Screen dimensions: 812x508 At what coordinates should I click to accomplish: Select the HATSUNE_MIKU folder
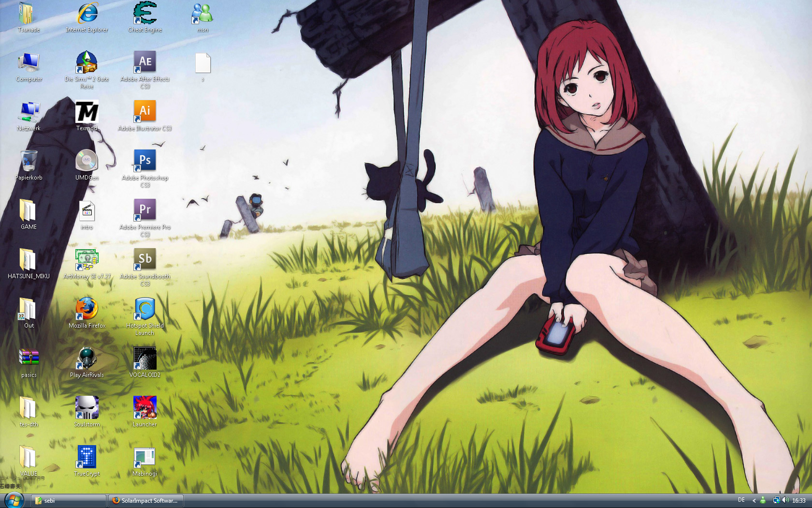coord(29,260)
